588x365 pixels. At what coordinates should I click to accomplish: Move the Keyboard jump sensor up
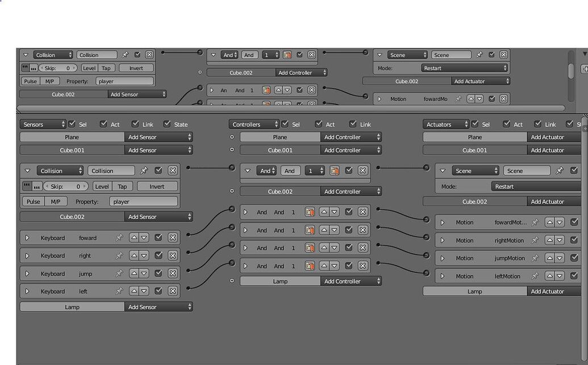point(134,273)
